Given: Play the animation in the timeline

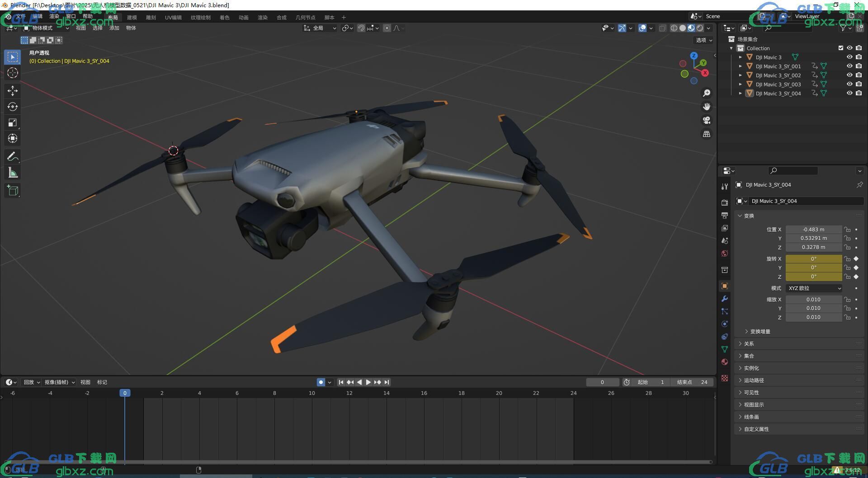Looking at the screenshot, I should [x=368, y=382].
